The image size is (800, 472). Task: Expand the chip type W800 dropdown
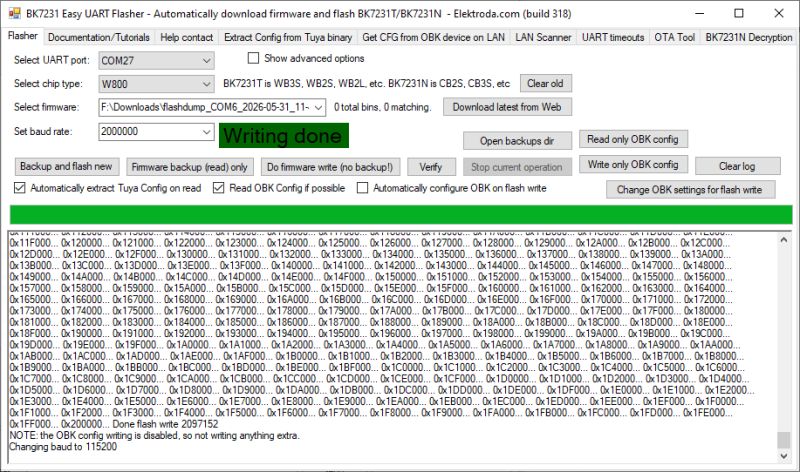[x=206, y=84]
